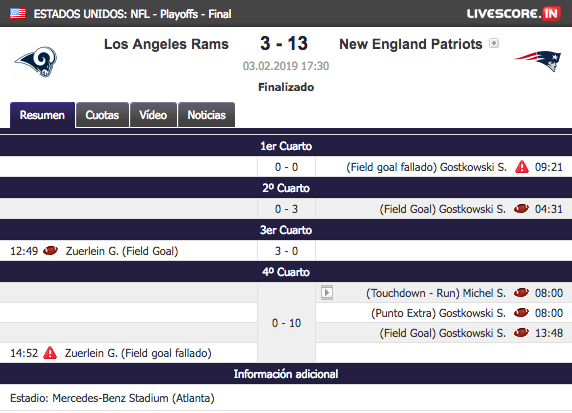The height and width of the screenshot is (413, 572).
Task: Open the Vídeo tab
Action: click(x=153, y=115)
